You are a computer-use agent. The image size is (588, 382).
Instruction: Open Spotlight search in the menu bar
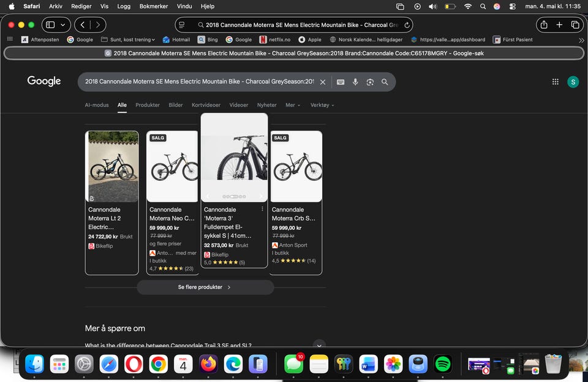pyautogui.click(x=483, y=6)
